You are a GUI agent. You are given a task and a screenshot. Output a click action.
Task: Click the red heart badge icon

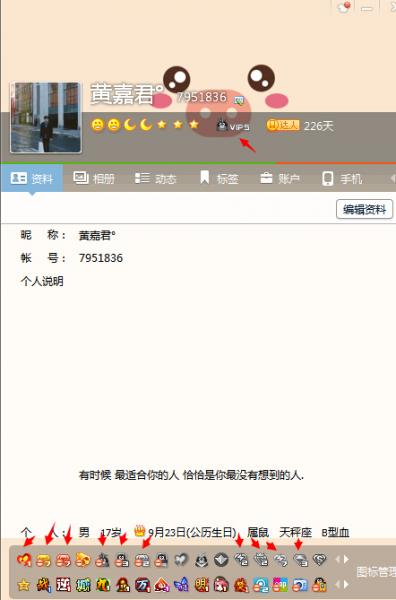[24, 560]
